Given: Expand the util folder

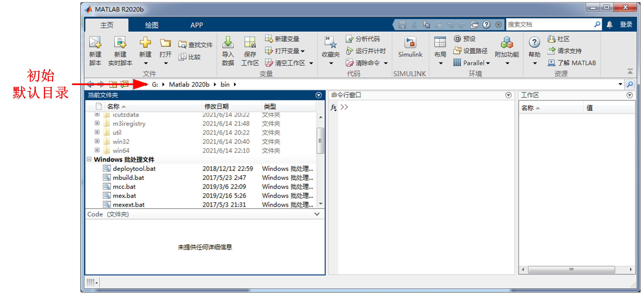Looking at the screenshot, I should 97,132.
